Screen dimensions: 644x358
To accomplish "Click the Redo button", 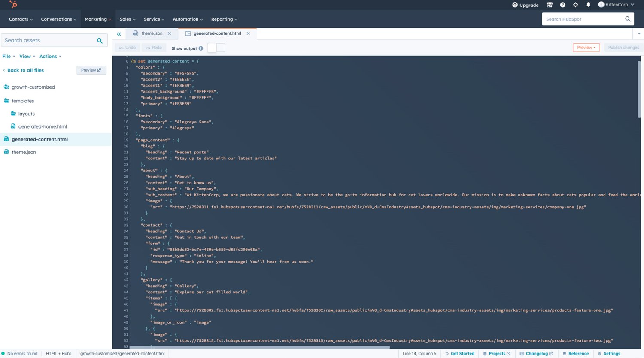I will [x=154, y=48].
